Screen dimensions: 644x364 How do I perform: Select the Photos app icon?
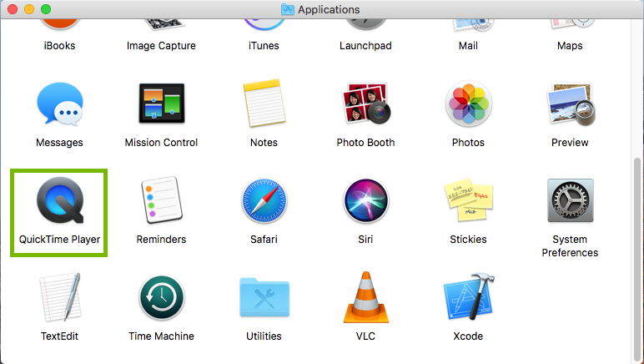pyautogui.click(x=468, y=104)
